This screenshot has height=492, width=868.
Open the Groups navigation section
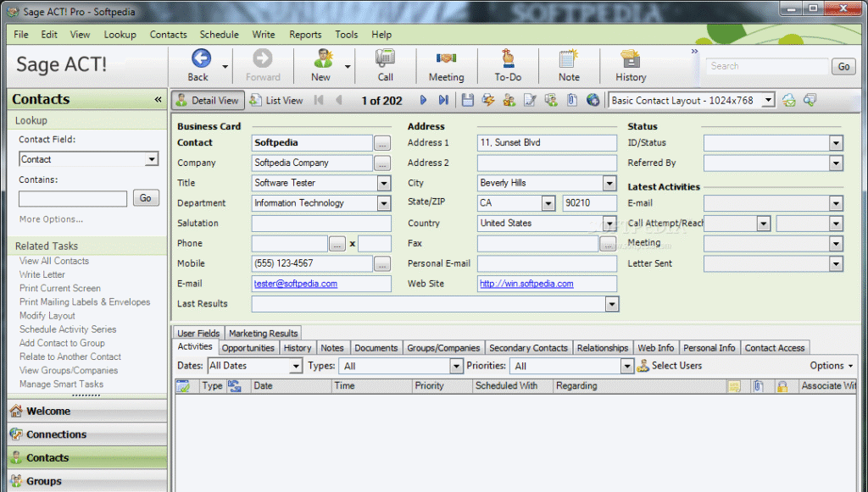click(x=87, y=481)
